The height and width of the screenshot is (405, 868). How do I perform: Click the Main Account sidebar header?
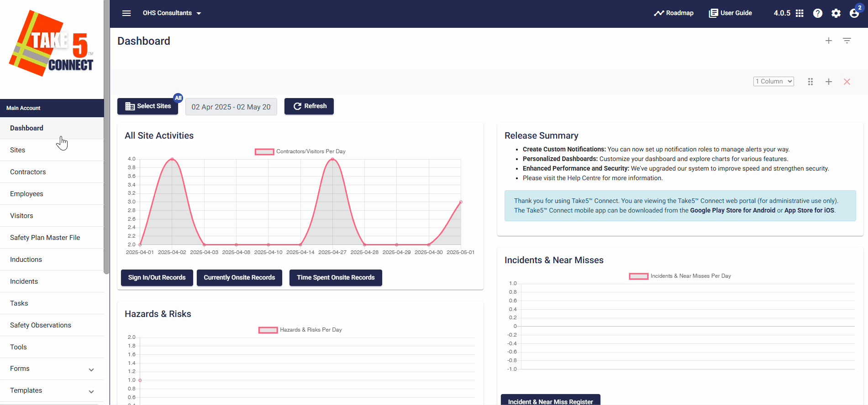pos(52,108)
